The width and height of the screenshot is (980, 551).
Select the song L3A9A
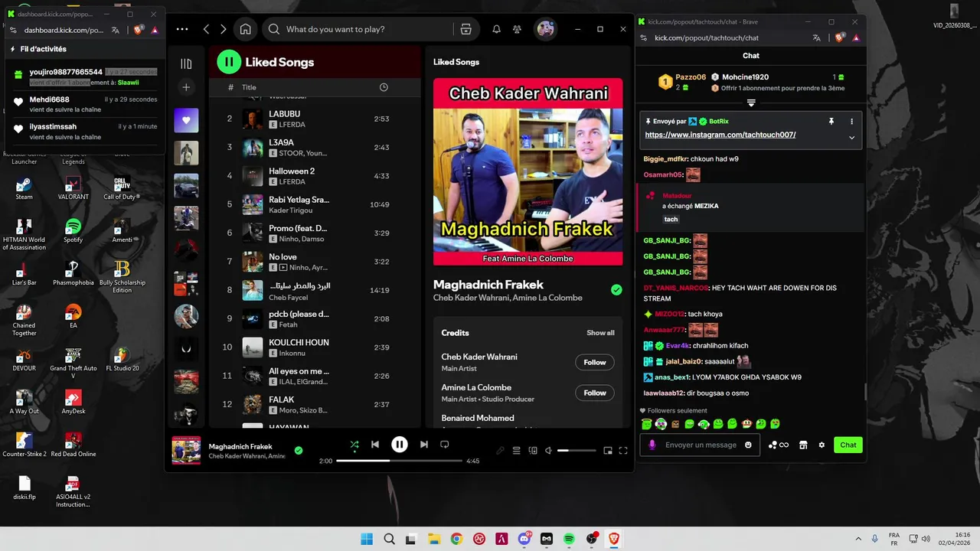pyautogui.click(x=314, y=147)
